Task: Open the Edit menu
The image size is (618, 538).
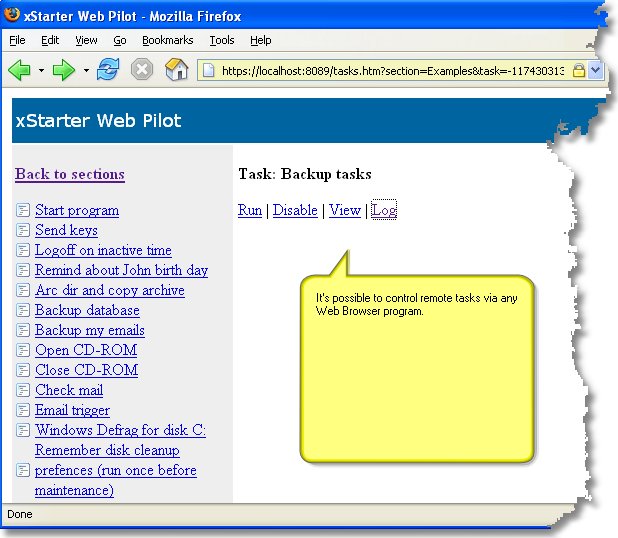Action: (50, 40)
